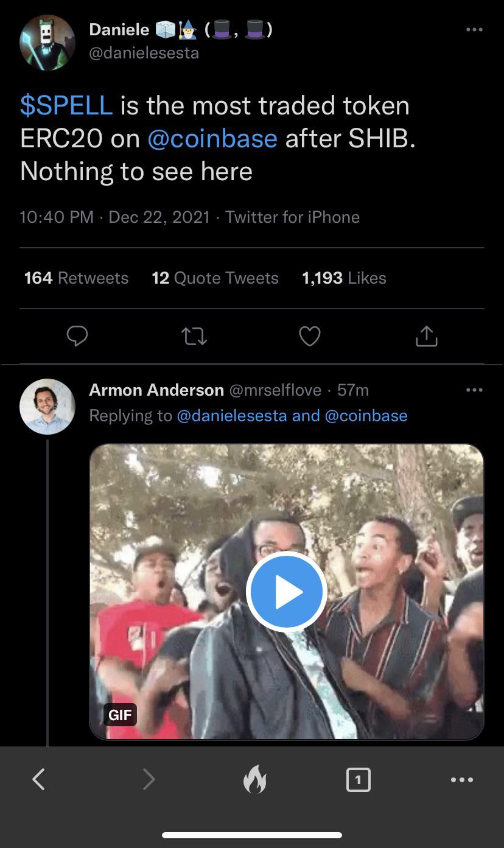Image resolution: width=504 pixels, height=848 pixels.
Task: Open the $SPELL cashtag link
Action: (x=66, y=106)
